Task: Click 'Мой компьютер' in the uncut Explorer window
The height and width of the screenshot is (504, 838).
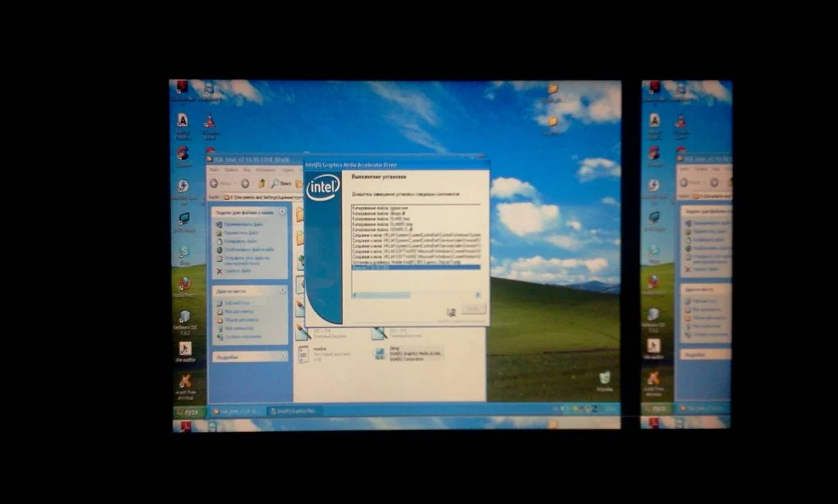Action: click(234, 328)
